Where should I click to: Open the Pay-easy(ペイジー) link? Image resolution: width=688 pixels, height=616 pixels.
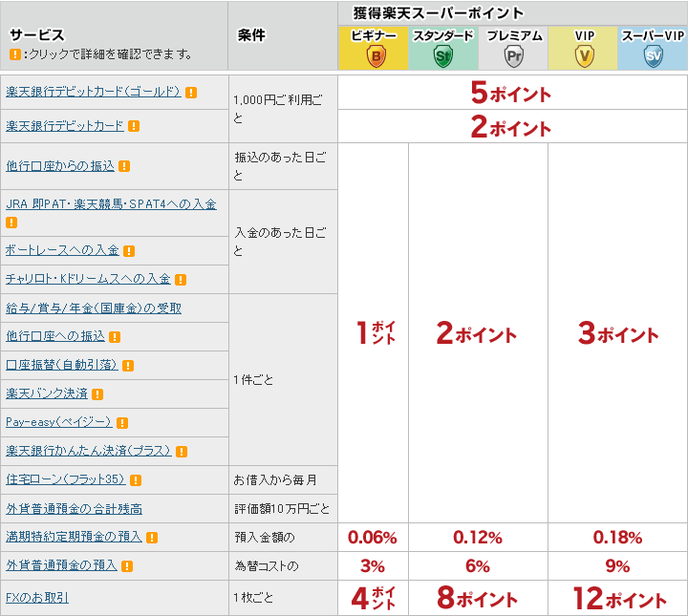[x=59, y=422]
